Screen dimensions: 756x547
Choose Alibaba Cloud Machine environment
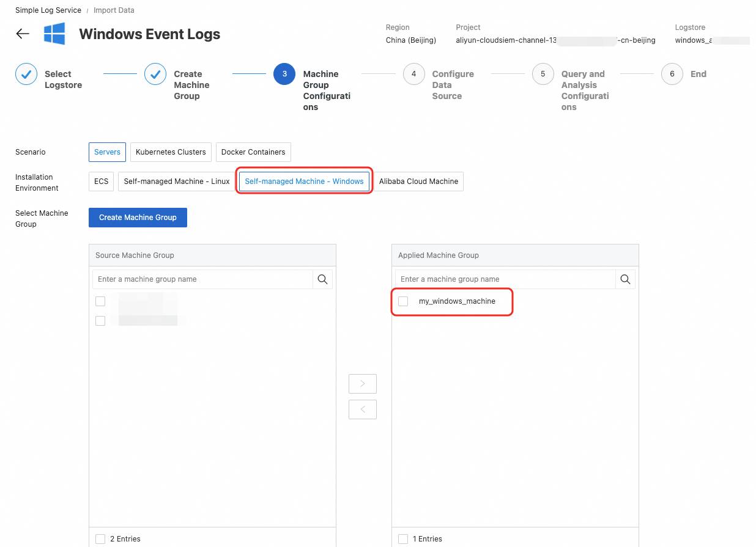pos(418,182)
